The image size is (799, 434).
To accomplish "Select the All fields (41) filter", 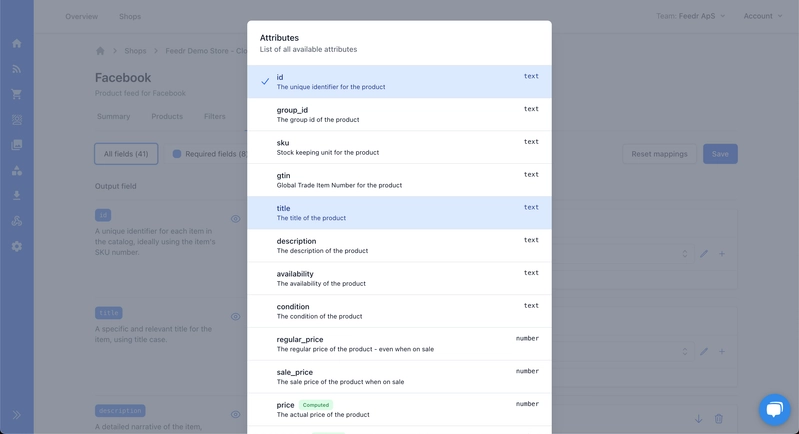I will click(126, 154).
